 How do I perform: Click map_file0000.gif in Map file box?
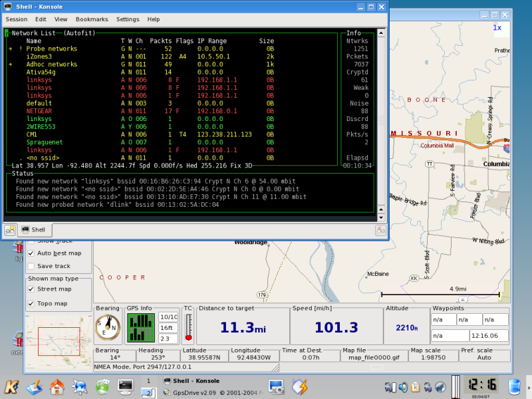click(374, 358)
